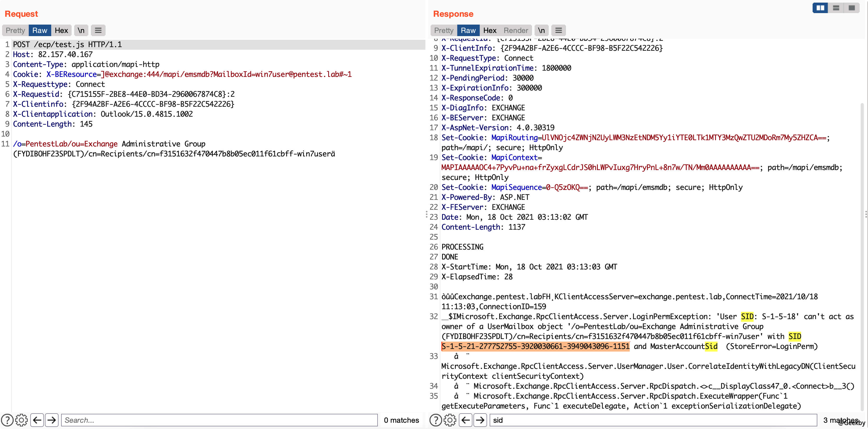Open Request search settings gear
The image size is (868, 429).
pos(22,420)
